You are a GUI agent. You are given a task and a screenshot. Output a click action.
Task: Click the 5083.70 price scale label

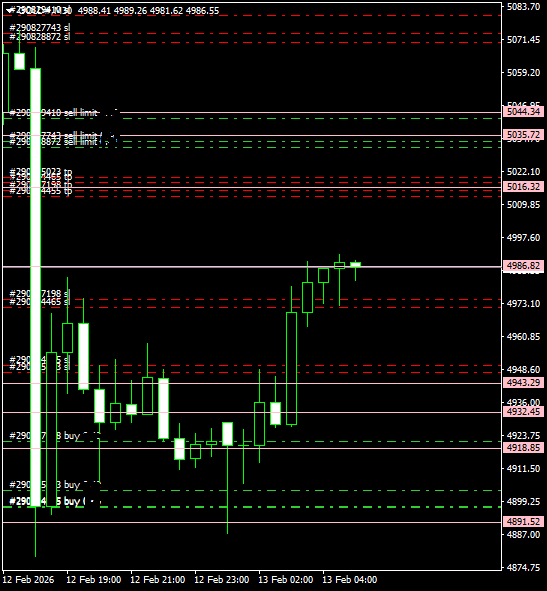coord(523,7)
